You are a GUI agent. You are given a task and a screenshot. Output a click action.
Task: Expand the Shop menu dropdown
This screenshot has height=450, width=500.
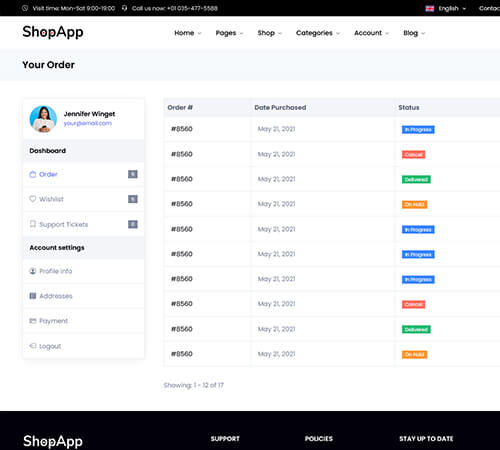coord(270,33)
